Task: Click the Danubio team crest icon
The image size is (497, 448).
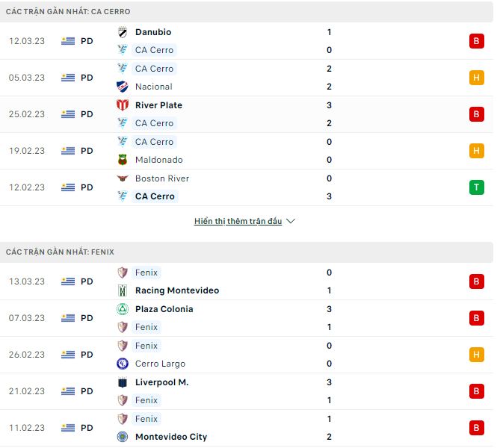Action: point(123,32)
